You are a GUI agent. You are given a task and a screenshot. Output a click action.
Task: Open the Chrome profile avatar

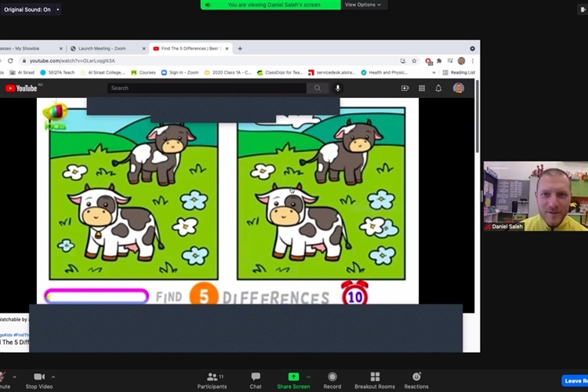461,61
